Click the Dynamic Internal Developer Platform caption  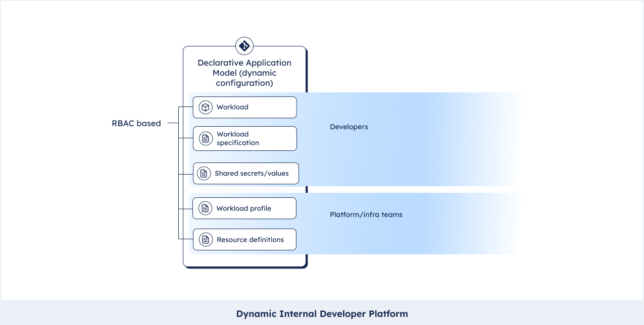pos(322,313)
